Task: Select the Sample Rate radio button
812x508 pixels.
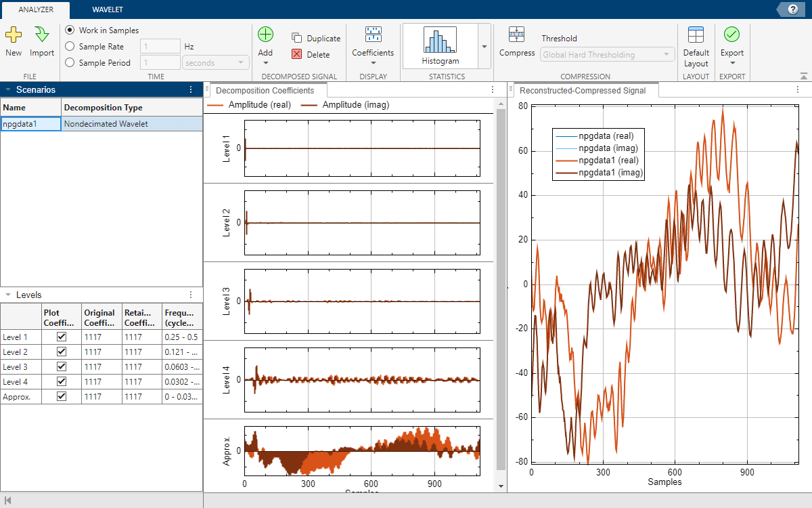Action: 70,47
